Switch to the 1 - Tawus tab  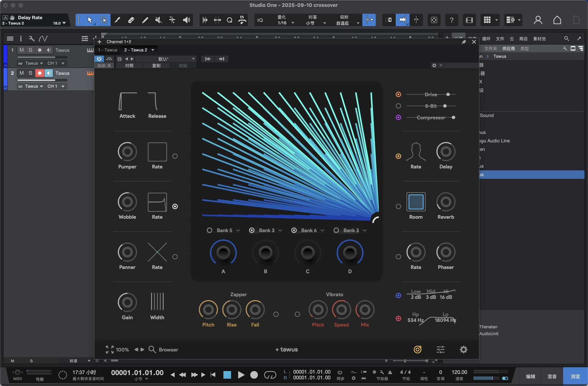107,50
